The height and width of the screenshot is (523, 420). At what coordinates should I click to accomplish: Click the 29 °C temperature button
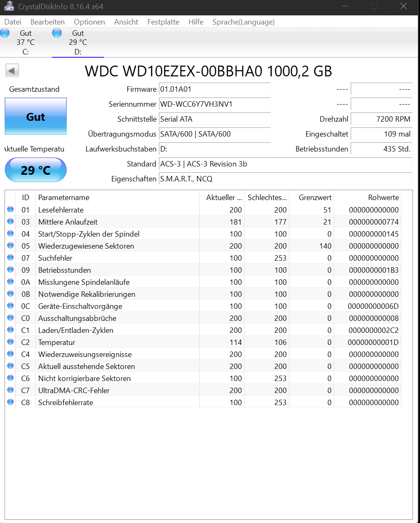tap(36, 170)
